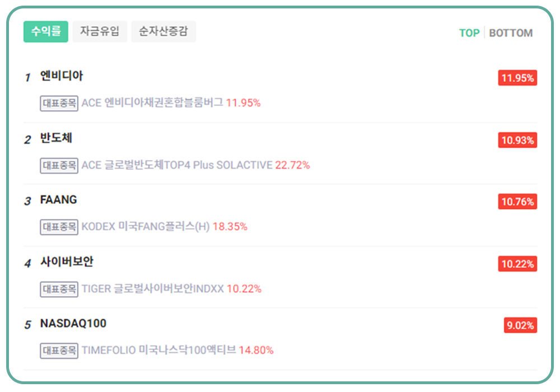560x392 pixels.
Task: Click the 9.02% return badge for NASDAQ100
Action: (520, 325)
